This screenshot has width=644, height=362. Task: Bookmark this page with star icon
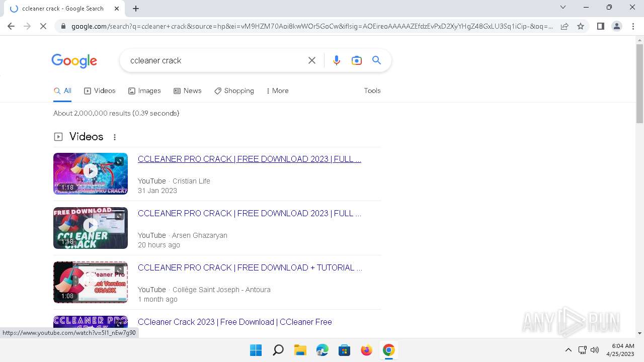[581, 26]
